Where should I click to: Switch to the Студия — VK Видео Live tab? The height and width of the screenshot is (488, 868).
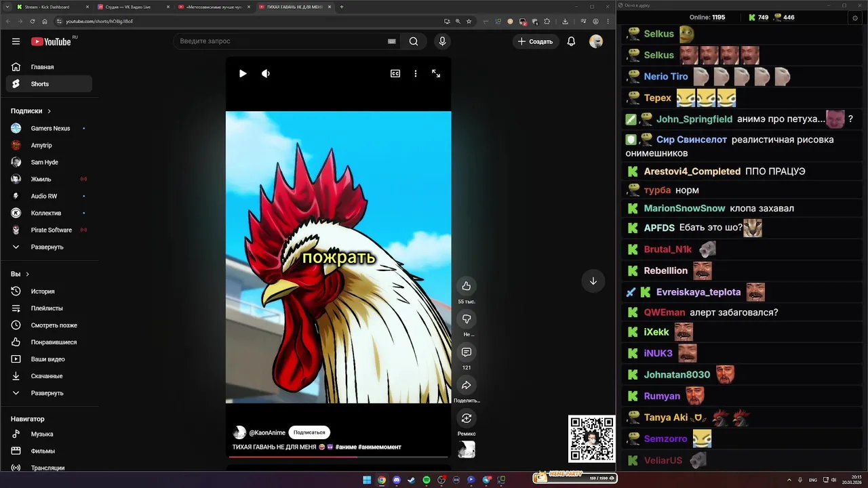coord(133,7)
